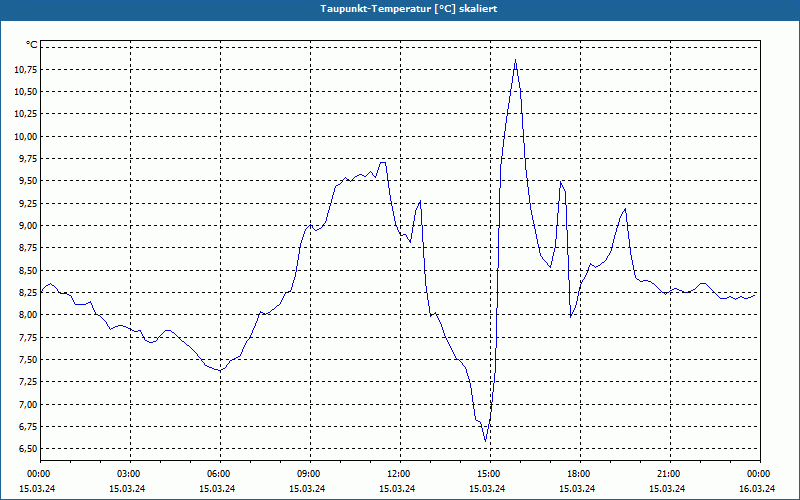Click the 09:00 time label
The image size is (800, 500).
point(310,474)
